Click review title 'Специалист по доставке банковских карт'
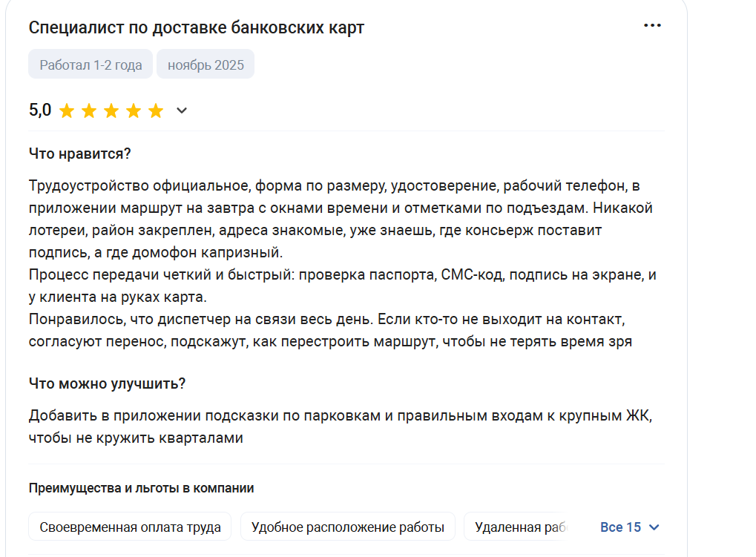 [197, 27]
